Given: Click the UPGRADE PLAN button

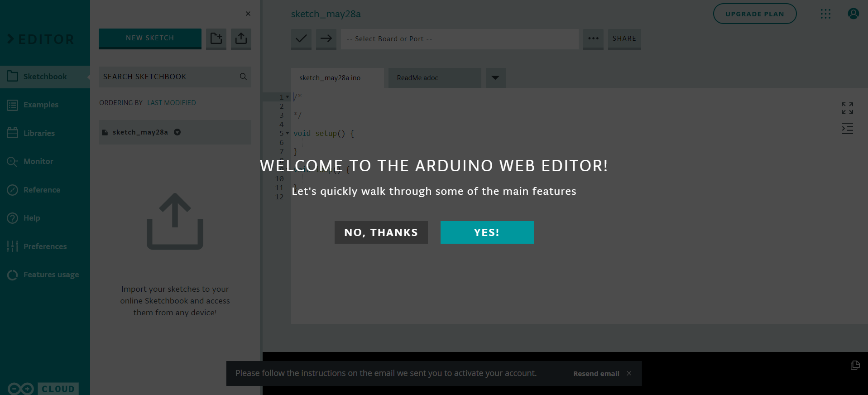Looking at the screenshot, I should (x=755, y=14).
